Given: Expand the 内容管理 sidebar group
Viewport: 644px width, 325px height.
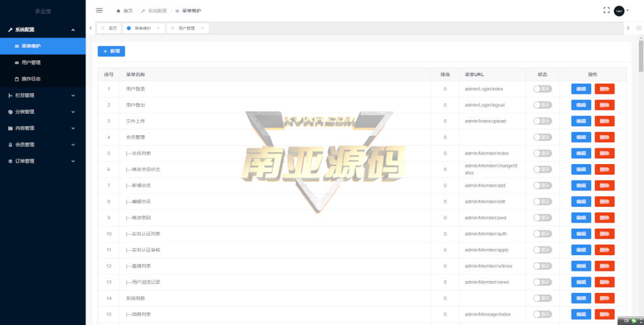Looking at the screenshot, I should 43,128.
